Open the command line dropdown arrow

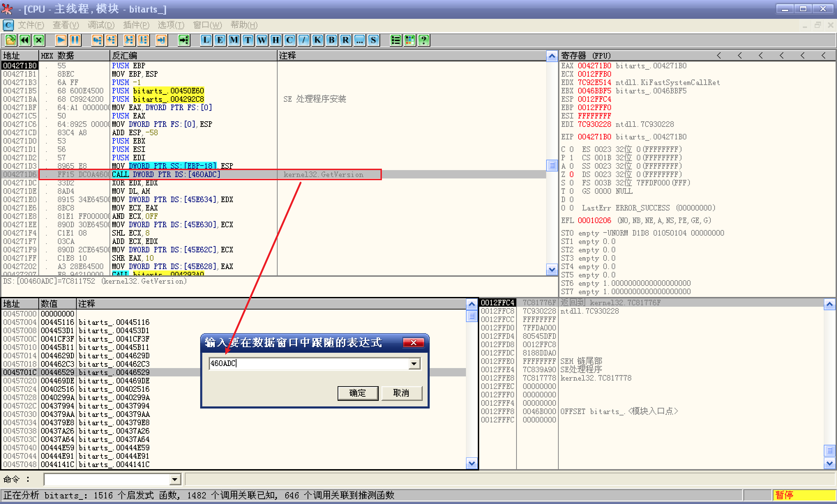coord(175,480)
